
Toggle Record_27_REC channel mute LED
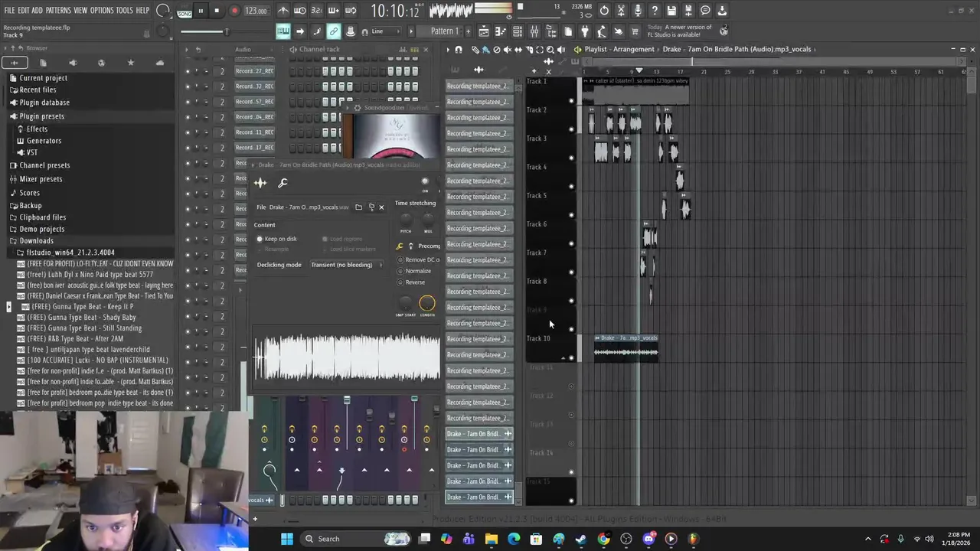pyautogui.click(x=188, y=71)
